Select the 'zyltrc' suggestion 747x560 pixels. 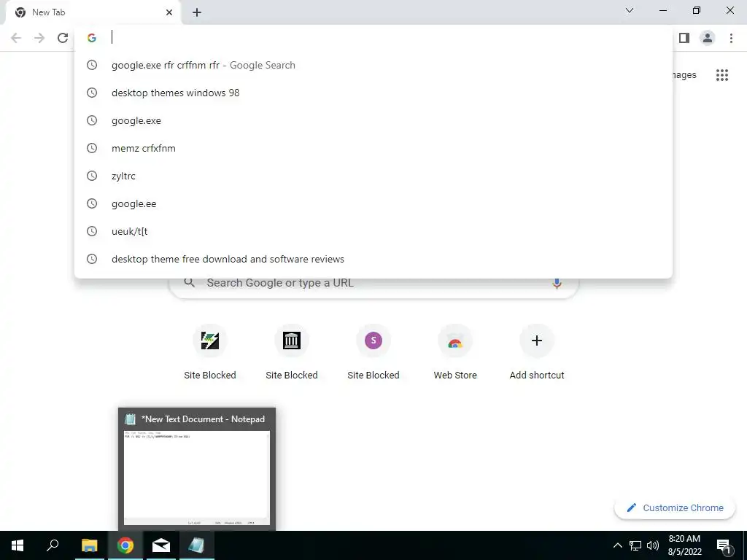(373, 176)
